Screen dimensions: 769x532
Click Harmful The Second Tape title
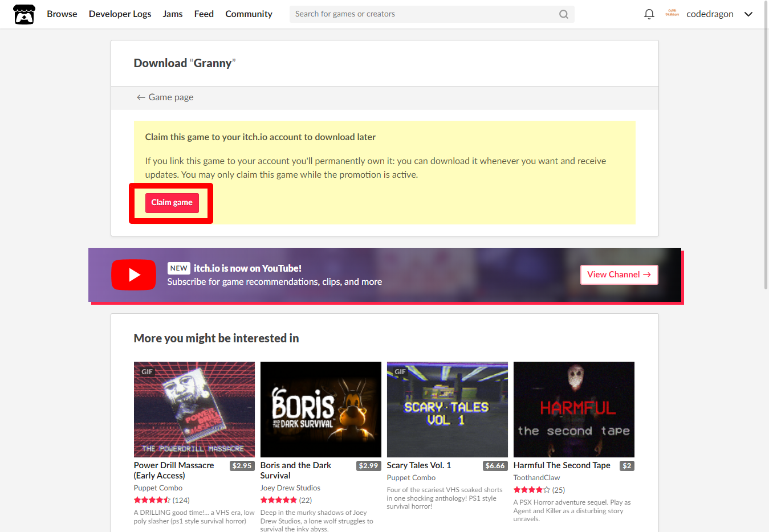pos(562,465)
